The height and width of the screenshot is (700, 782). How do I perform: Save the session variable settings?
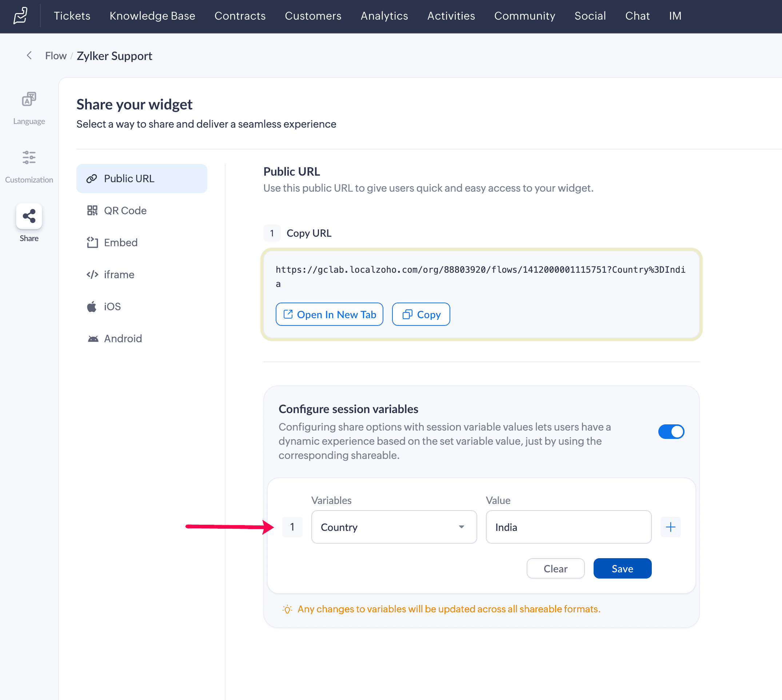point(622,568)
